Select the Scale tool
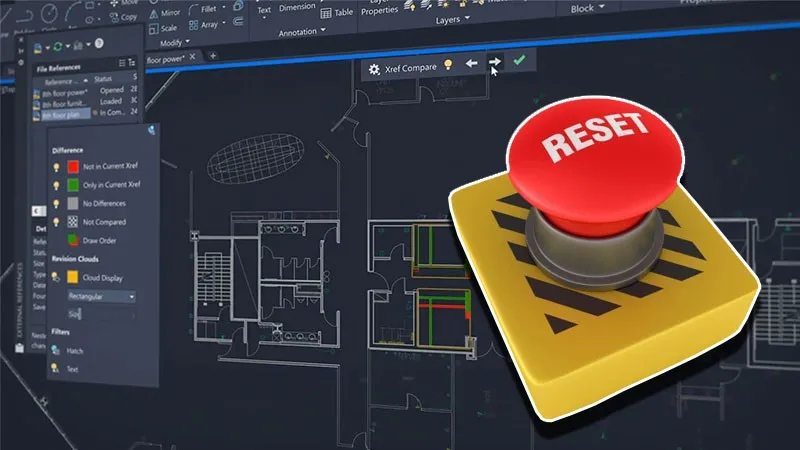The height and width of the screenshot is (450, 800). point(163,29)
